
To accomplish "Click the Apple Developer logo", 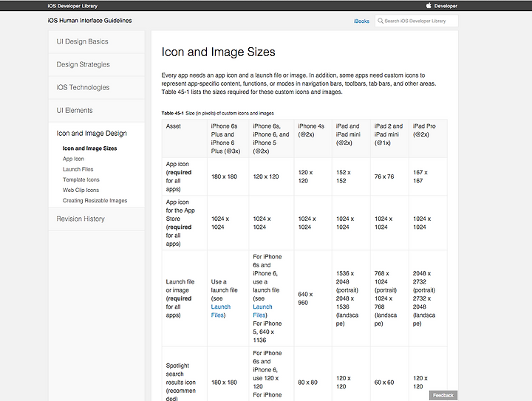I will [x=441, y=6].
